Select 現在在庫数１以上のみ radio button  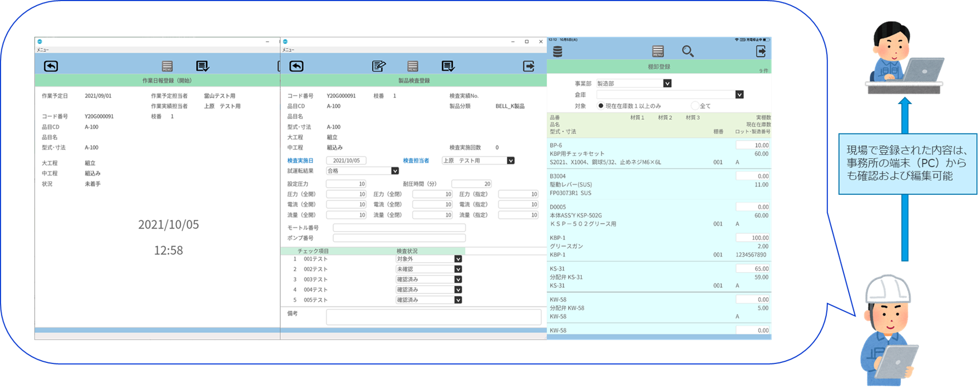click(x=601, y=105)
